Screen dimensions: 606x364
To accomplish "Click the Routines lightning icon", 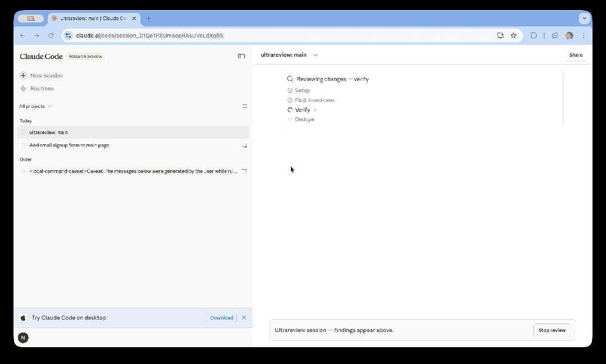I will (23, 89).
